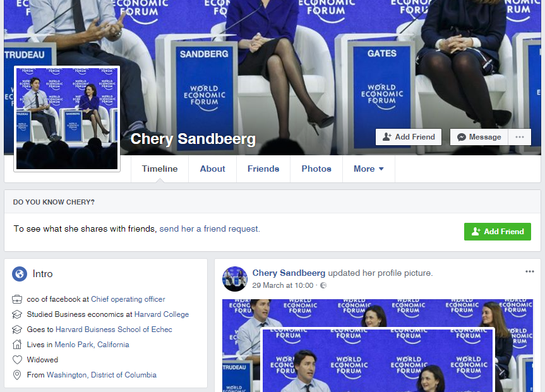Open the Timeline tab
Image resolution: width=545 pixels, height=392 pixels.
(160, 169)
